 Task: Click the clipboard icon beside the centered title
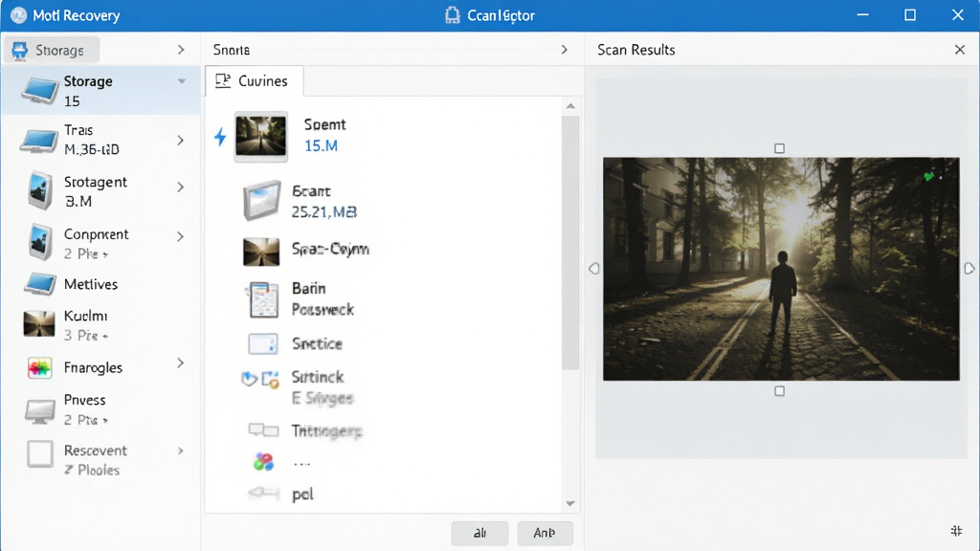click(x=452, y=15)
